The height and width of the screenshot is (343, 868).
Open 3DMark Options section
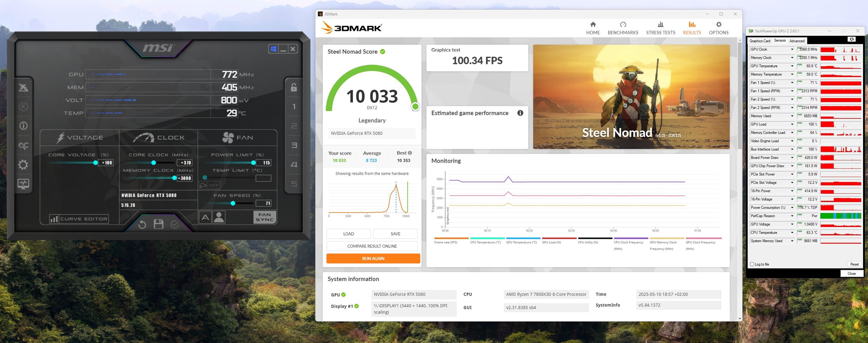719,28
